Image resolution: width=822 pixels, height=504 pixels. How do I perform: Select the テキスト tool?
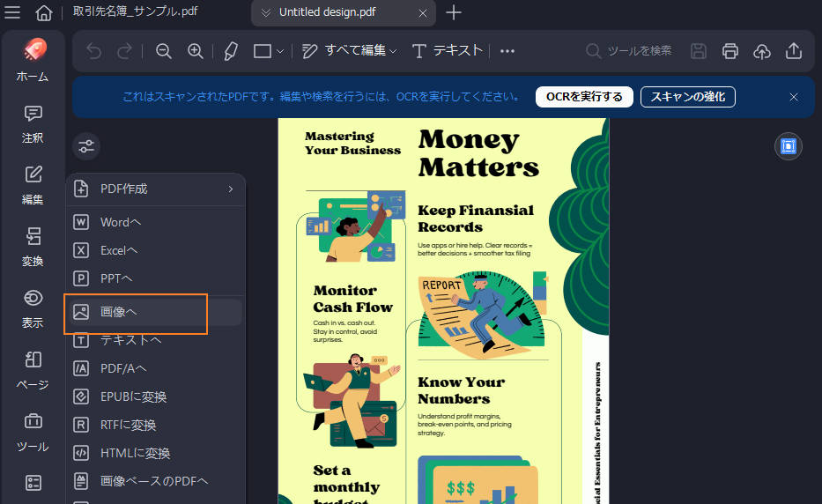pos(448,51)
